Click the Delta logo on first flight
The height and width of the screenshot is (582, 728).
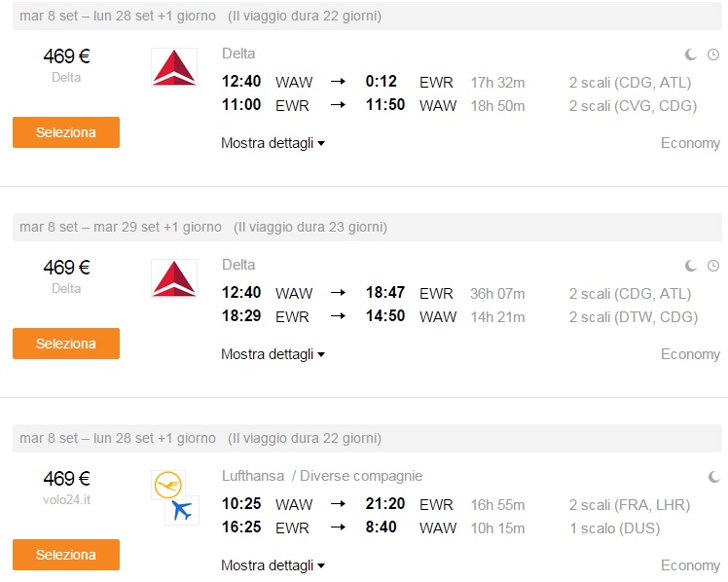(174, 67)
